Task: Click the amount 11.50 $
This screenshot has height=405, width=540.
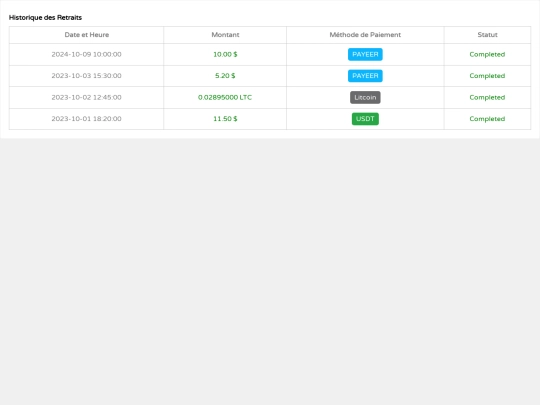Action: (225, 119)
